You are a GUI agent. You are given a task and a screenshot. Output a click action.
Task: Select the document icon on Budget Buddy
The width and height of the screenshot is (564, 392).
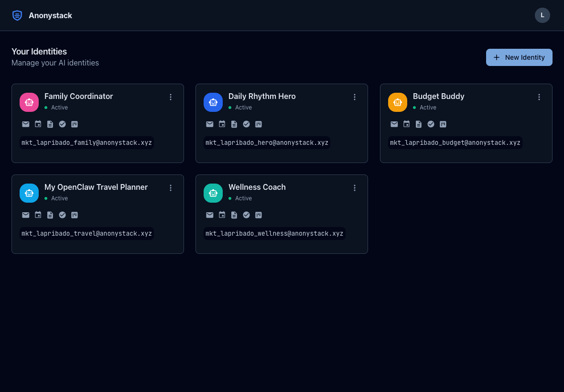click(x=419, y=124)
